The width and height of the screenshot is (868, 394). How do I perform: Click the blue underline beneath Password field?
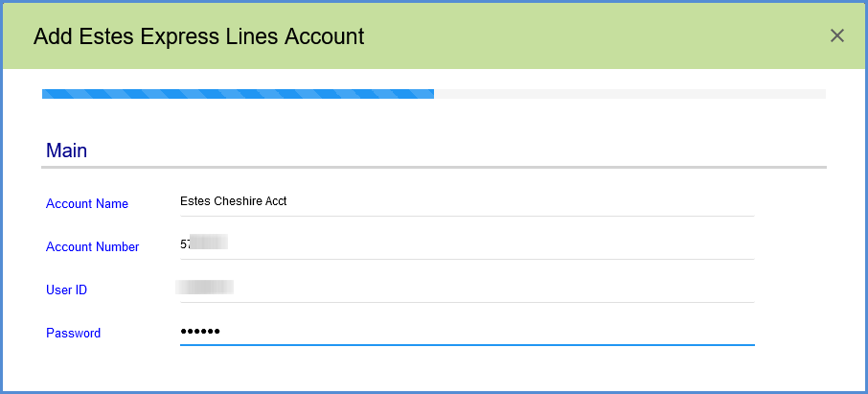(x=467, y=344)
